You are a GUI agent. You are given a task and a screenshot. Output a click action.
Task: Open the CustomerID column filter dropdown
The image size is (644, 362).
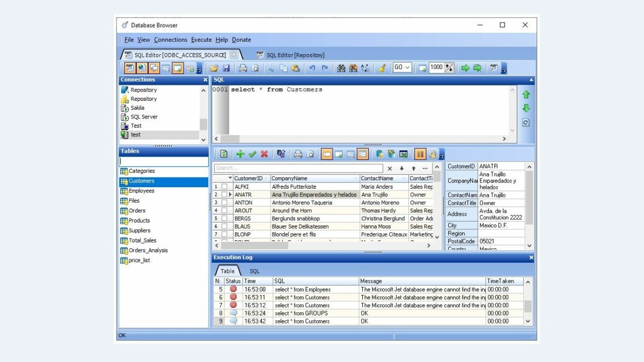coord(267,179)
